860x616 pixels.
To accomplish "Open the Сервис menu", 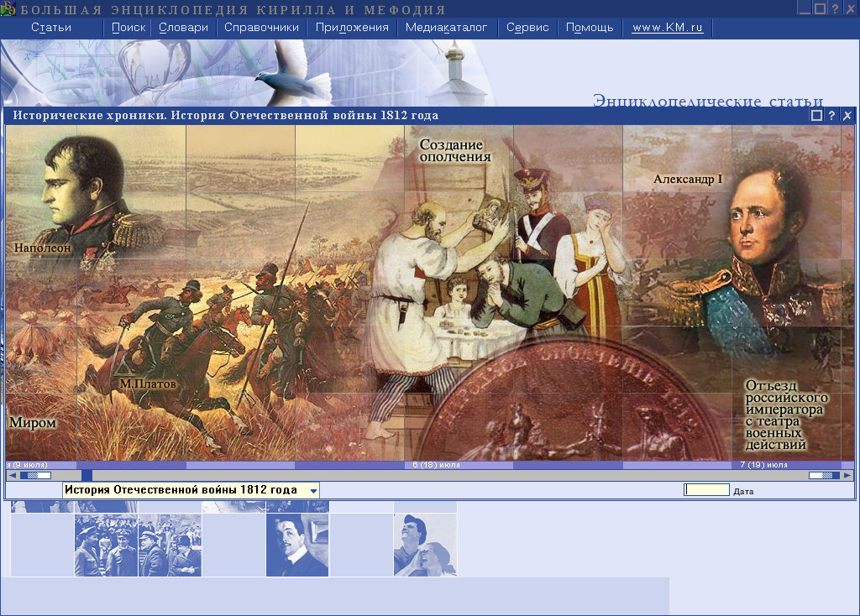I will point(527,28).
